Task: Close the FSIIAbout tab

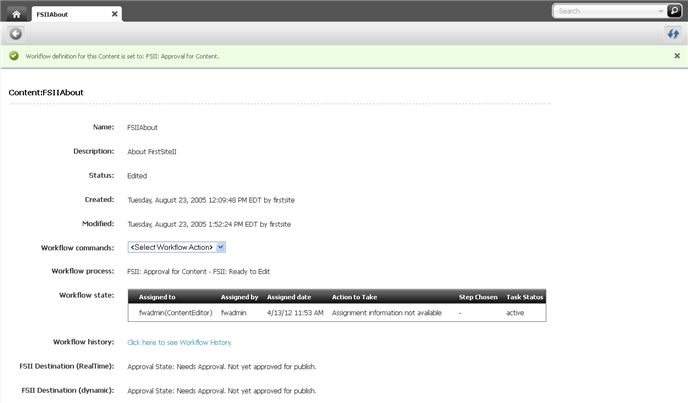Action: (x=115, y=14)
